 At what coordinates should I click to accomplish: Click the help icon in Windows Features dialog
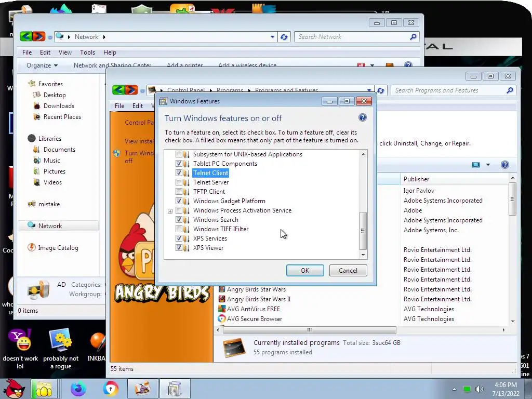pyautogui.click(x=362, y=117)
